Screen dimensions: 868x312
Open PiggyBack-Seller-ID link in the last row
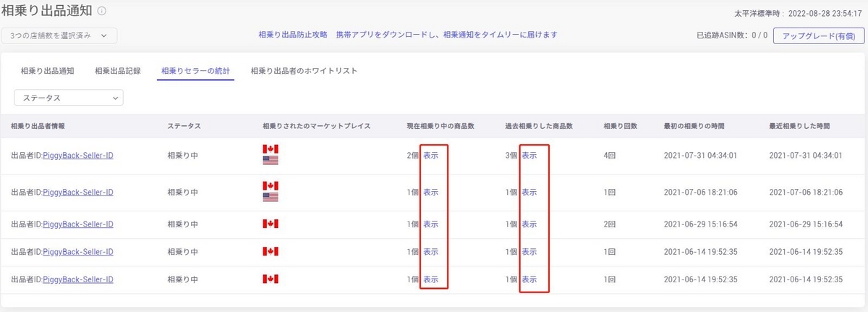(x=78, y=279)
